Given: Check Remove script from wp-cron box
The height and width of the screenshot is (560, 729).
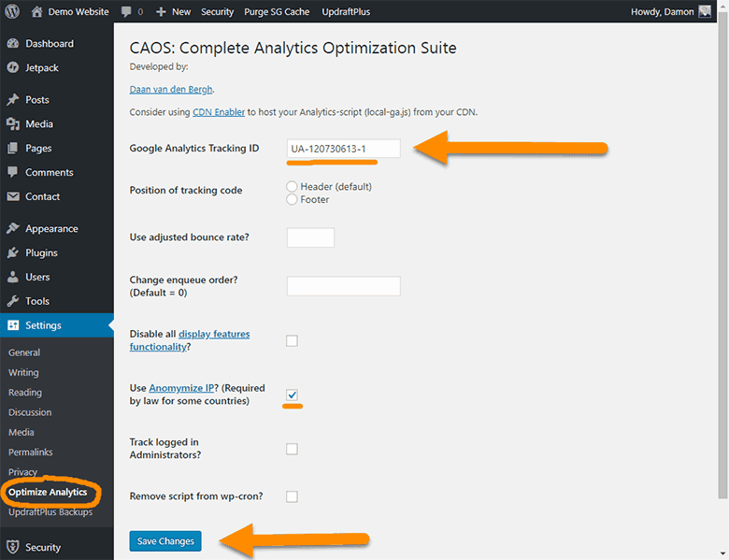Looking at the screenshot, I should click(x=292, y=496).
